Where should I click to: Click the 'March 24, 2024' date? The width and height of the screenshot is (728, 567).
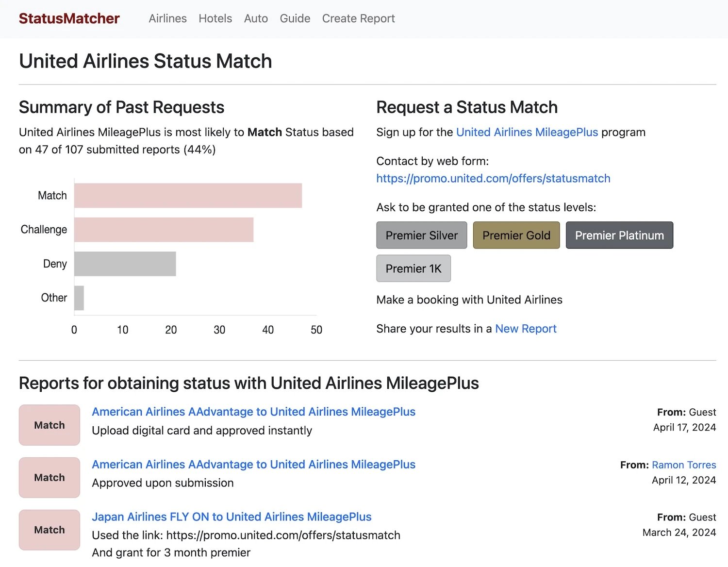679,533
